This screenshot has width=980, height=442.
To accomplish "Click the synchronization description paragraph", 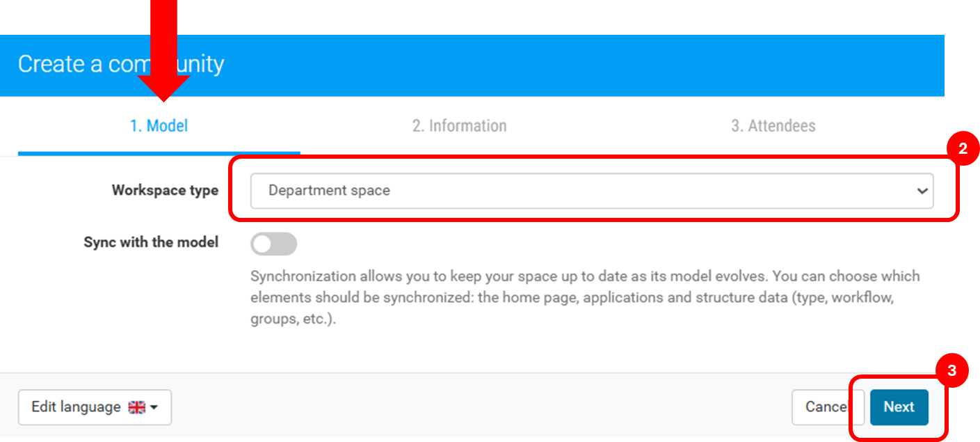I will tap(585, 299).
